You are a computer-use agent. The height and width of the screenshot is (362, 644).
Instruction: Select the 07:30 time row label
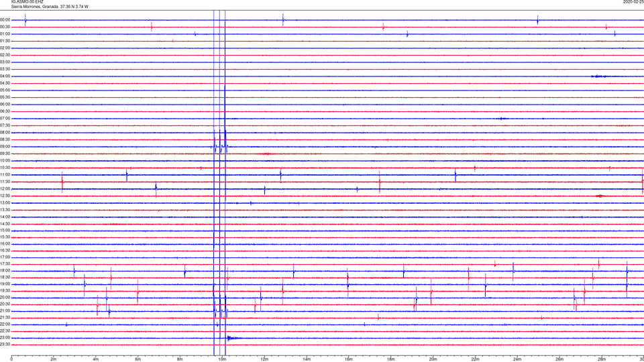click(5, 125)
